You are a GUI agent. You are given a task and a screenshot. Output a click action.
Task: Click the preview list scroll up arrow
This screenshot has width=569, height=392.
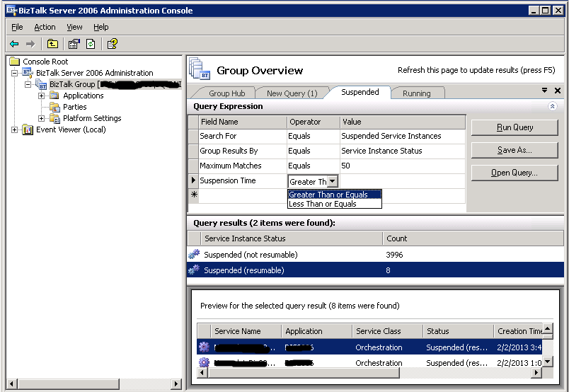click(x=548, y=328)
